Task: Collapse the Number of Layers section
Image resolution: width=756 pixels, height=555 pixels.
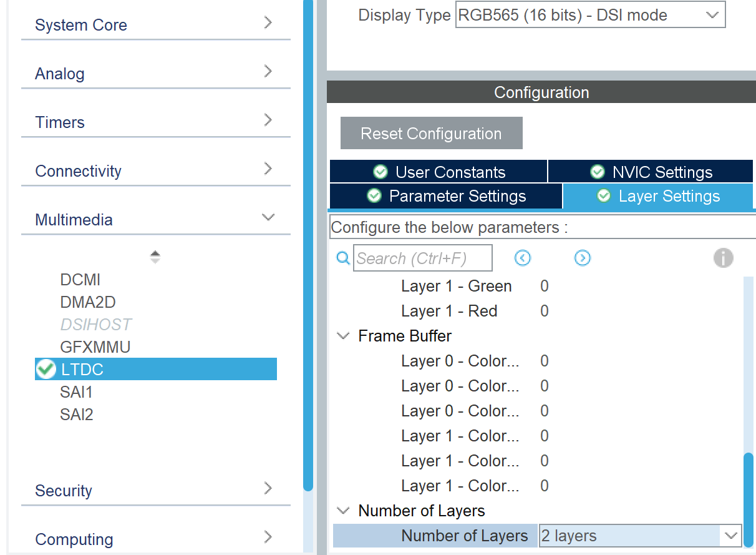Action: click(x=343, y=510)
